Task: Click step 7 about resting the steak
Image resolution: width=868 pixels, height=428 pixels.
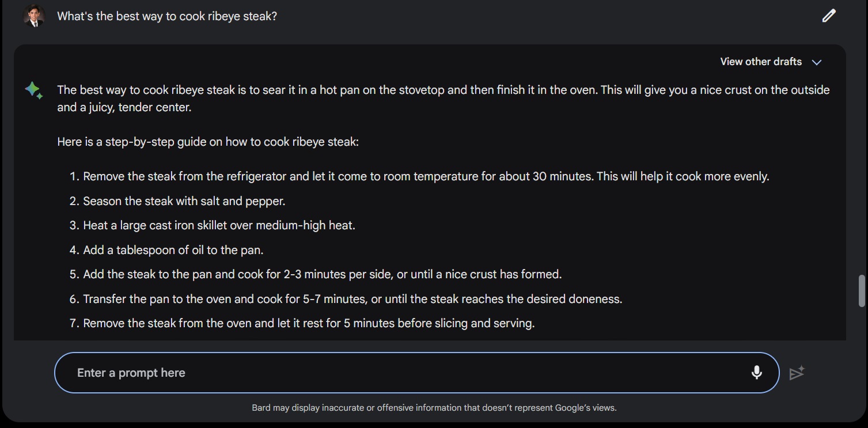Action: (x=309, y=323)
